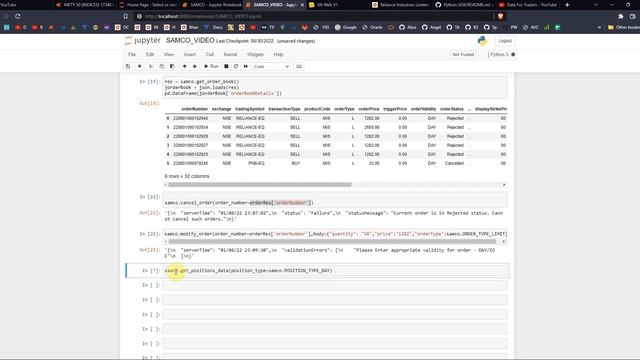Rename notebook via SAMCO_VIDEO title

coord(190,40)
